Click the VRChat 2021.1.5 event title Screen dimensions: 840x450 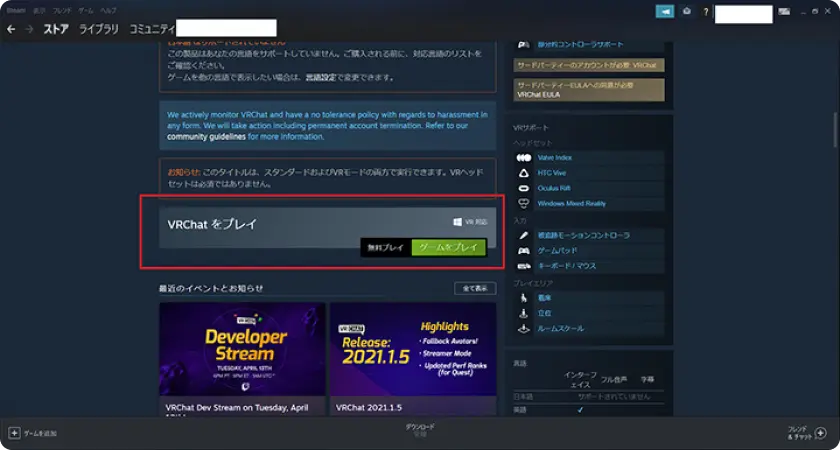tap(367, 408)
